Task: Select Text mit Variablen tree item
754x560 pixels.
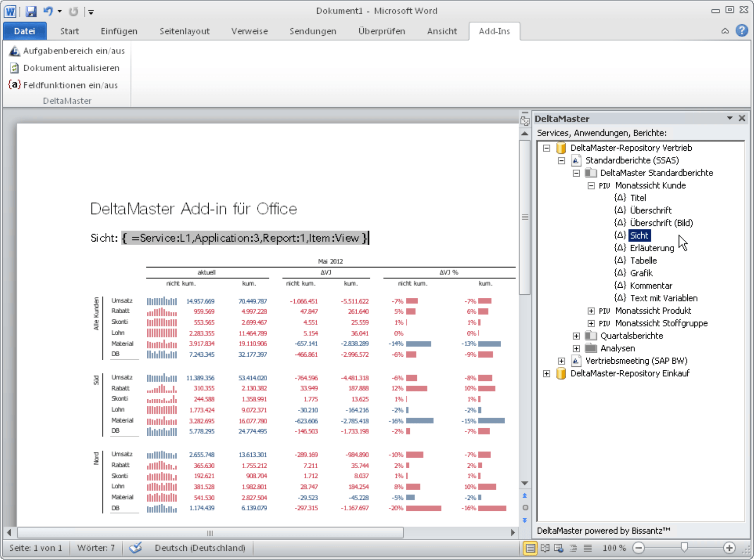Action: pos(663,298)
